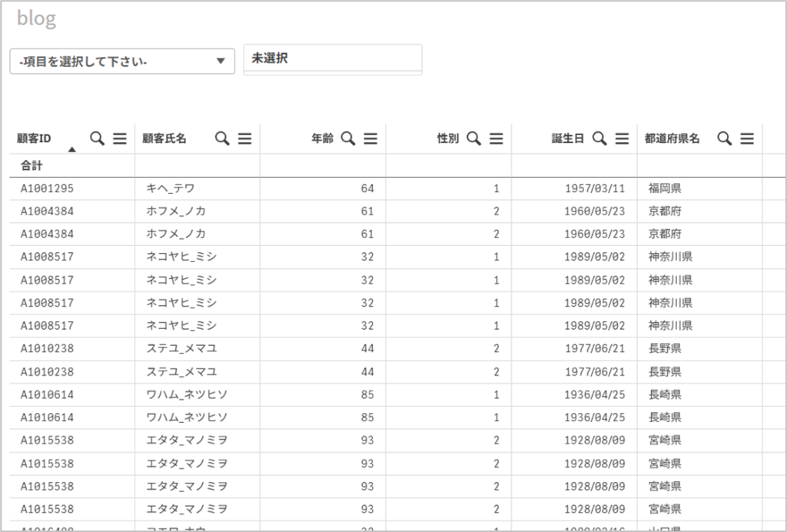Open the menu icon for 顧客氏名 column
This screenshot has height=532, width=787.
[x=244, y=138]
